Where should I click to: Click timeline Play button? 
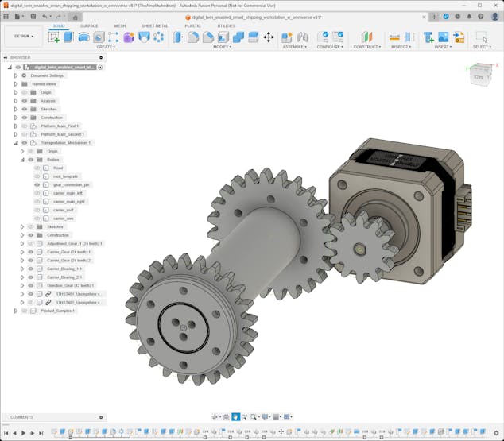[x=23, y=433]
